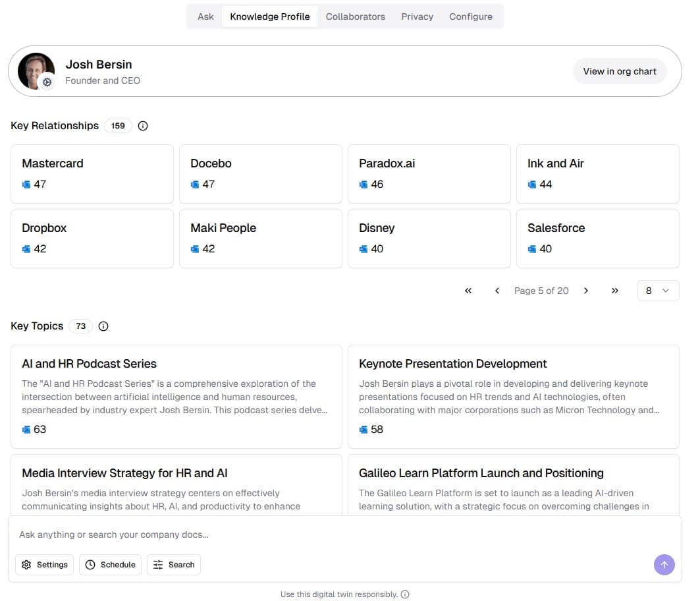The height and width of the screenshot is (601, 700).
Task: Click View in org chart button
Action: point(619,71)
